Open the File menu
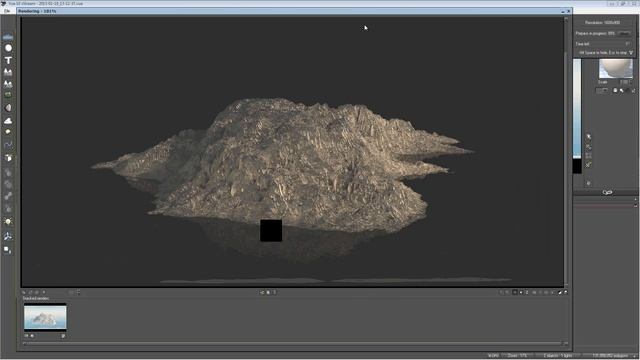The image size is (640, 360). click(7, 11)
